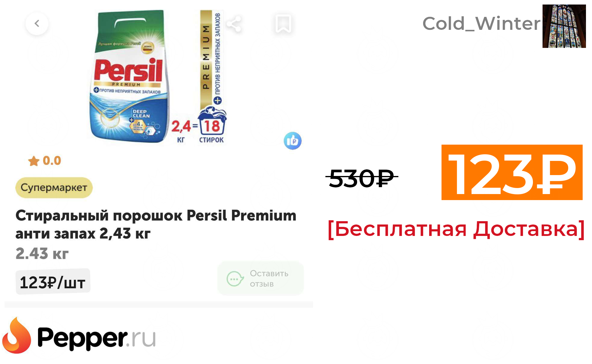Click the crossed-out 530₽ old price
Viewport: 592px width, 364px height.
(x=362, y=178)
